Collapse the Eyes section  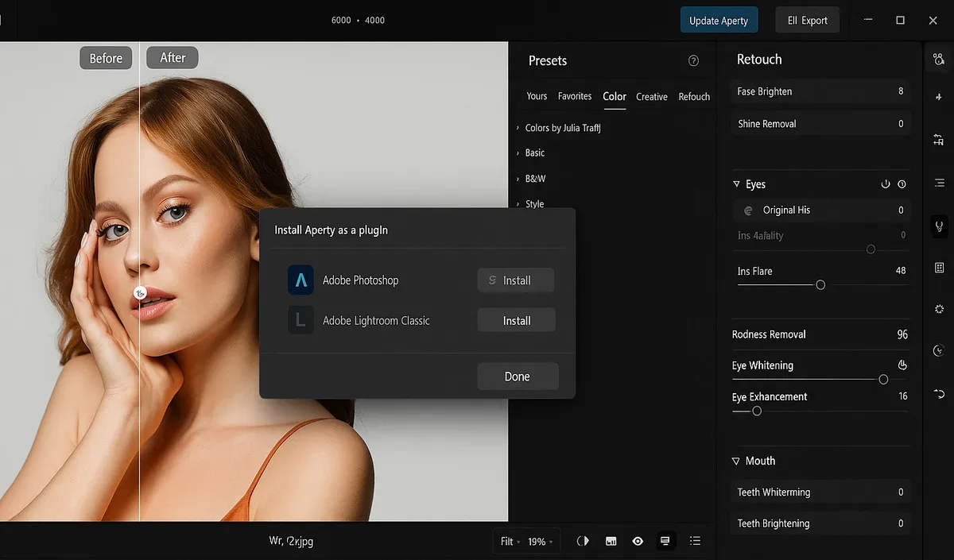click(x=736, y=184)
